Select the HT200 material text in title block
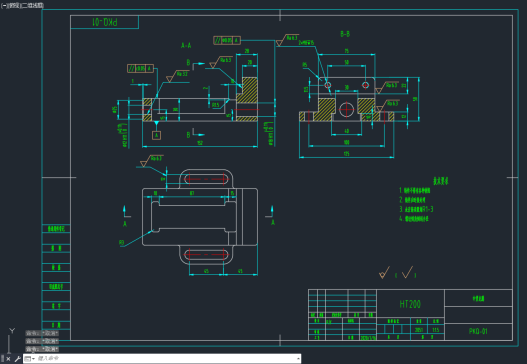This screenshot has height=364, width=527. [410, 304]
